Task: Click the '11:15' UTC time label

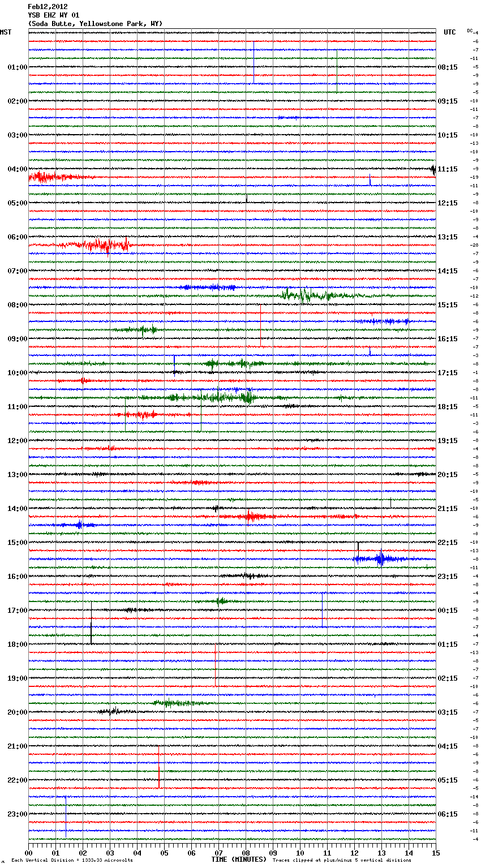Action: pyautogui.click(x=448, y=169)
